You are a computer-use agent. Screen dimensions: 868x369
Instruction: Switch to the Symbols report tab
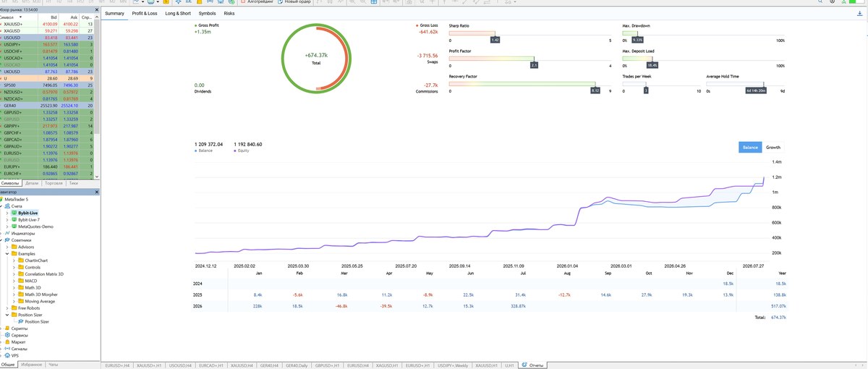[207, 13]
